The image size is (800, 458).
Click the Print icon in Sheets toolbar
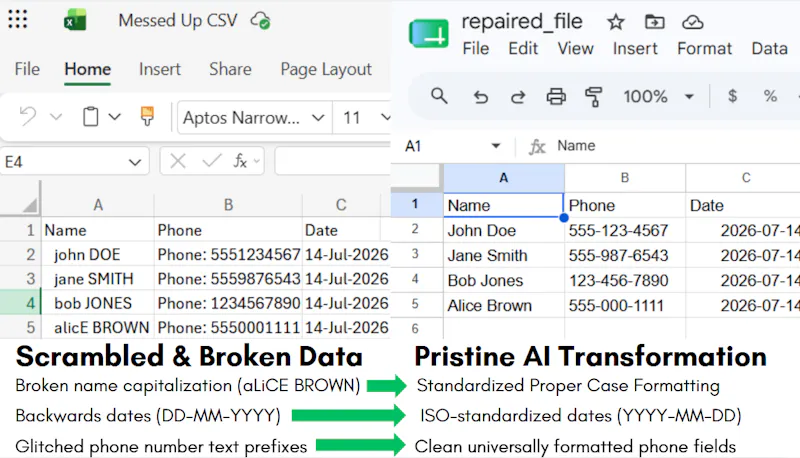click(x=556, y=96)
